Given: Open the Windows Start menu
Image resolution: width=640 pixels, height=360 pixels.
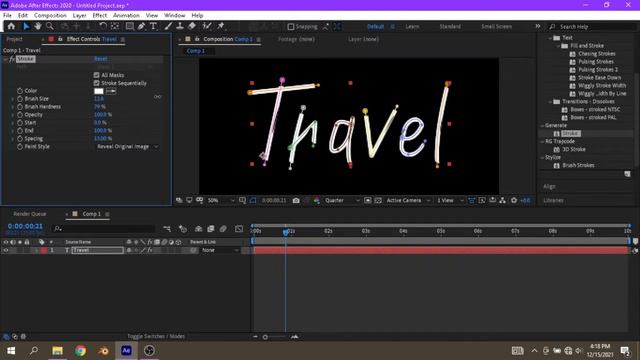Looking at the screenshot, I should point(11,351).
